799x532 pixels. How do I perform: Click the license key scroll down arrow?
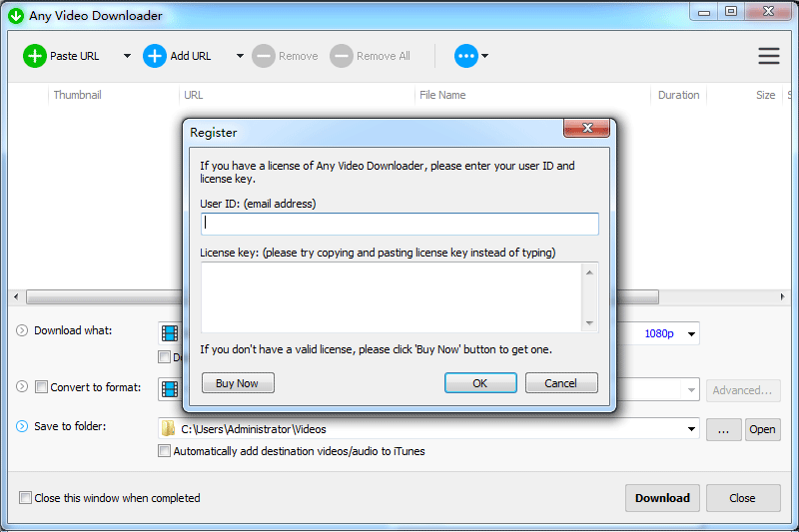[589, 322]
